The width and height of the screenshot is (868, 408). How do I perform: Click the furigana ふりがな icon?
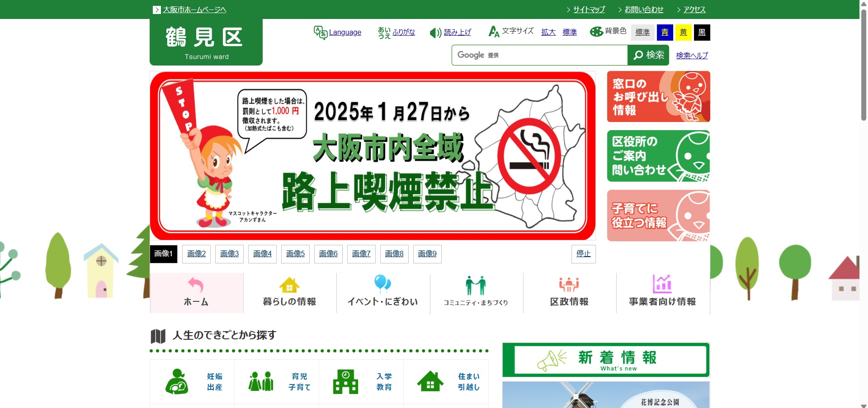tap(384, 33)
